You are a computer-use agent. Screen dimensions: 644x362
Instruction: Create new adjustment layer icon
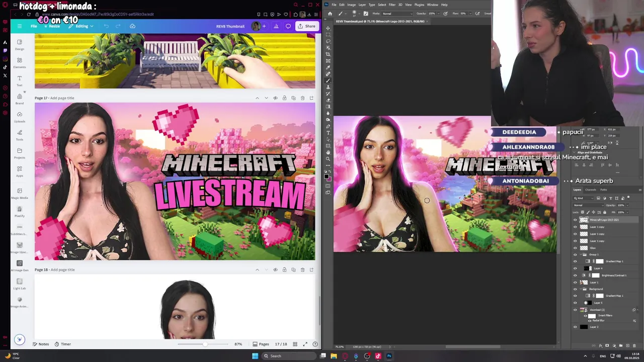pyautogui.click(x=614, y=345)
